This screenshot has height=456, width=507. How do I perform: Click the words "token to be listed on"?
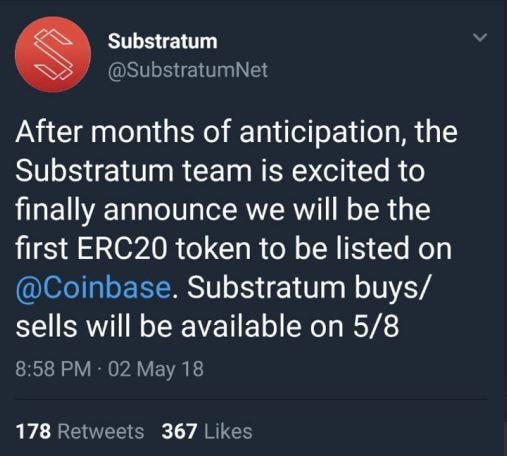(x=314, y=249)
